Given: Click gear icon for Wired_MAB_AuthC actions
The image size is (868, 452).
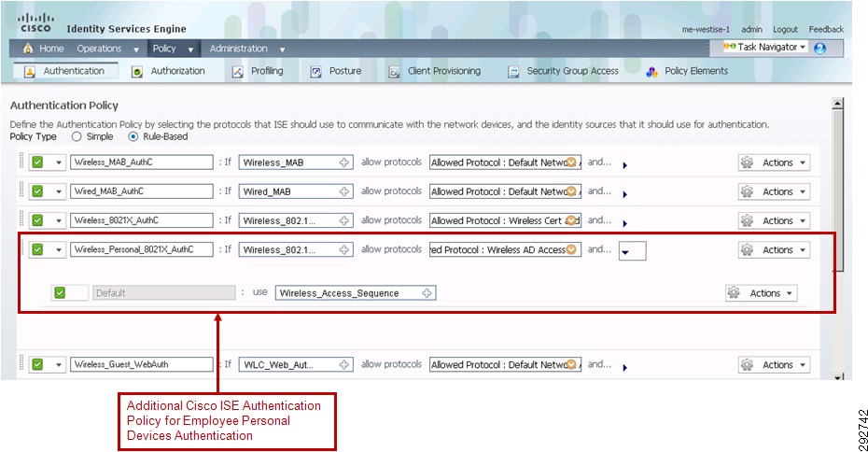Looking at the screenshot, I should click(747, 191).
